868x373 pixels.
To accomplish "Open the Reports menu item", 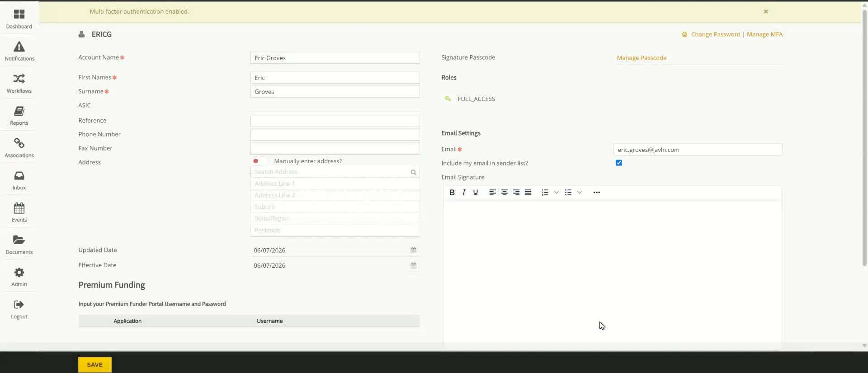I will click(19, 116).
